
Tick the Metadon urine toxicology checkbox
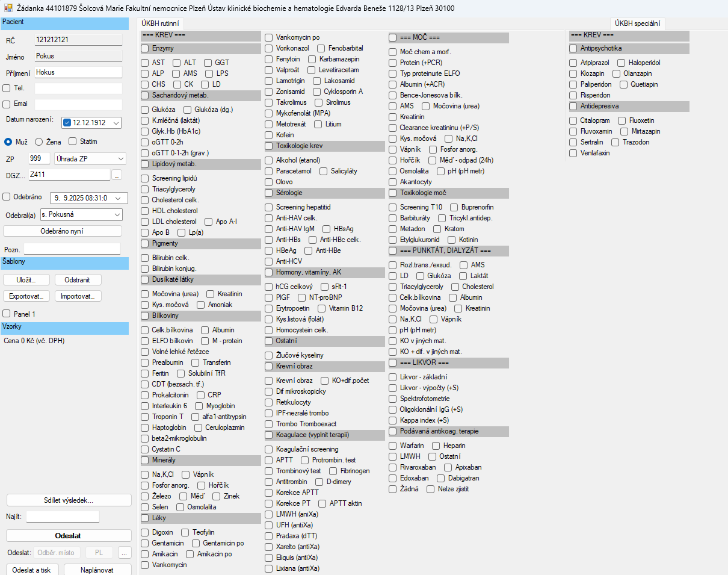393,229
